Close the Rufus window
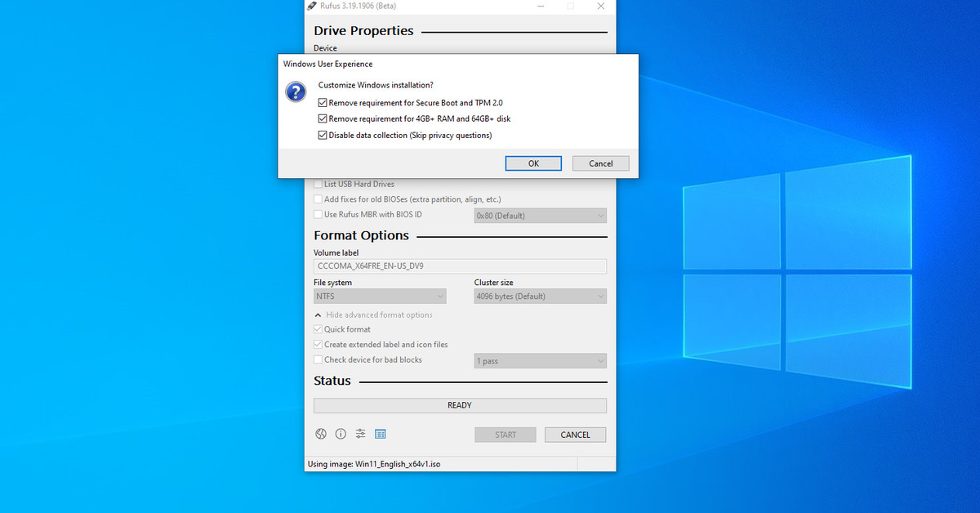 [600, 7]
